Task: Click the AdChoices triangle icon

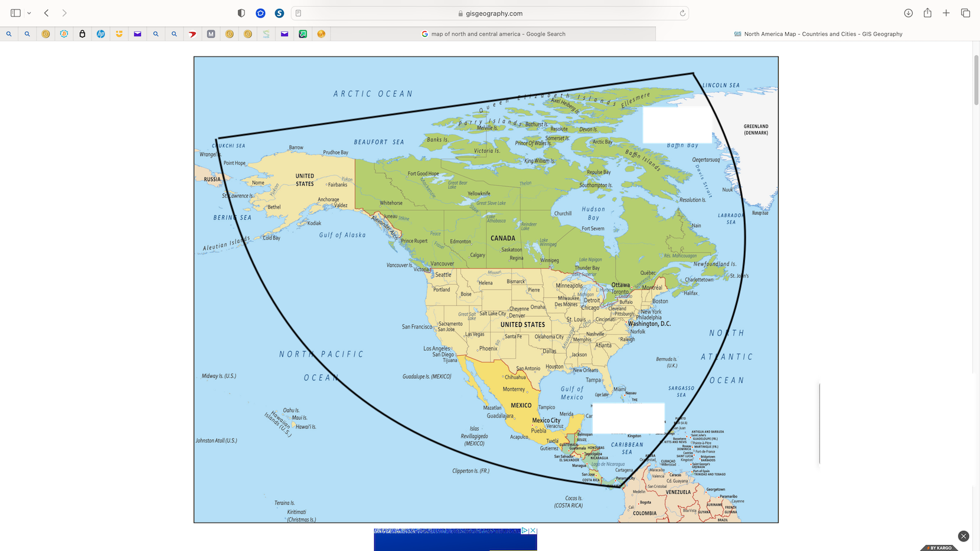Action: (524, 531)
